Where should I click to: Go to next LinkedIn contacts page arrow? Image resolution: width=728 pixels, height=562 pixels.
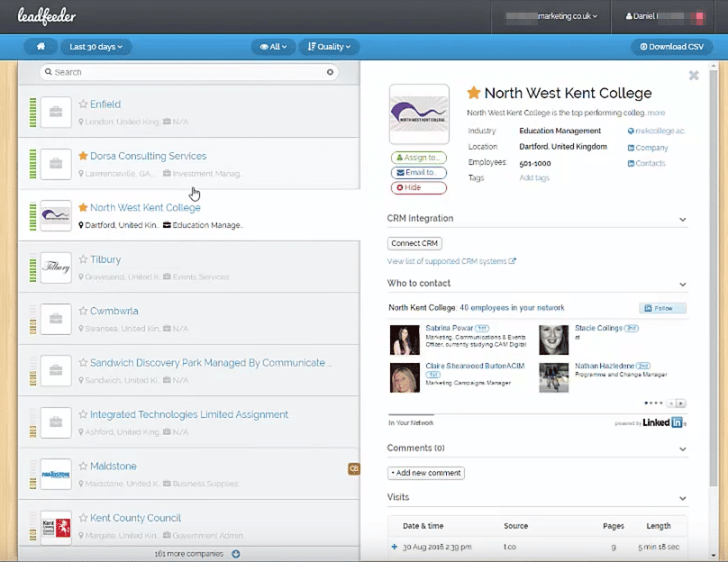click(680, 403)
